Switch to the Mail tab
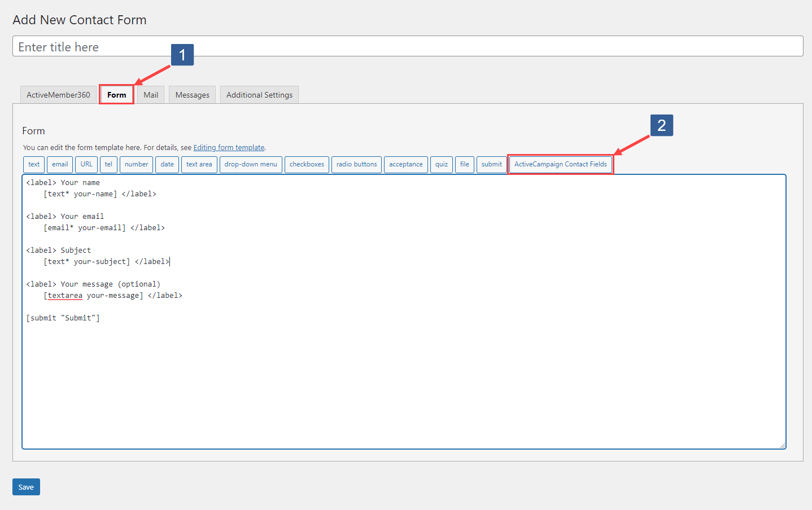Image resolution: width=812 pixels, height=510 pixels. coord(150,94)
